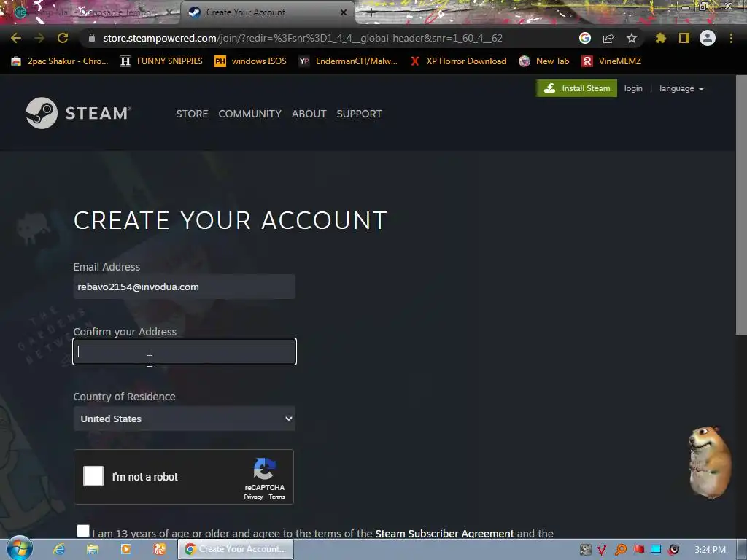Open a new browser tab
747x560 pixels.
[x=371, y=13]
